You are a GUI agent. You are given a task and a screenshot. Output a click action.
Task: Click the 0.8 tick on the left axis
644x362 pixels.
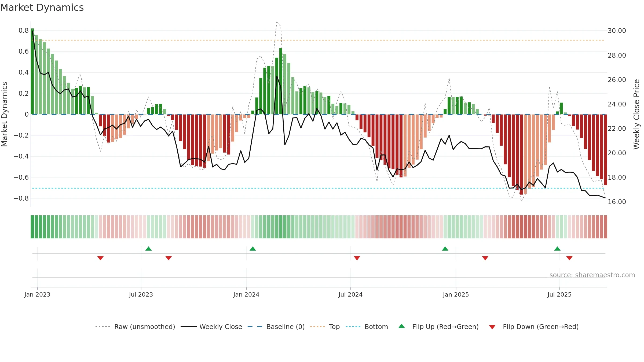coord(24,31)
